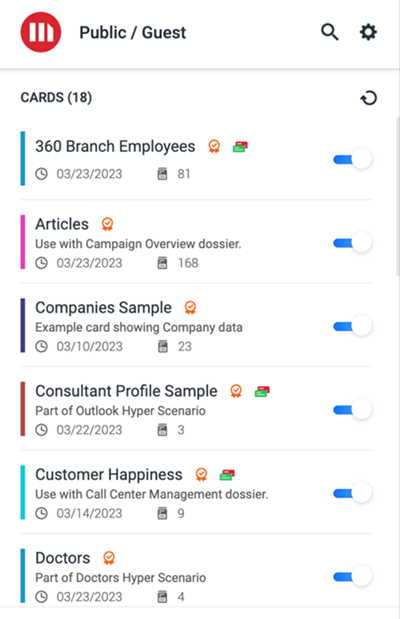Select the Customer Happiness card title

coord(109,475)
